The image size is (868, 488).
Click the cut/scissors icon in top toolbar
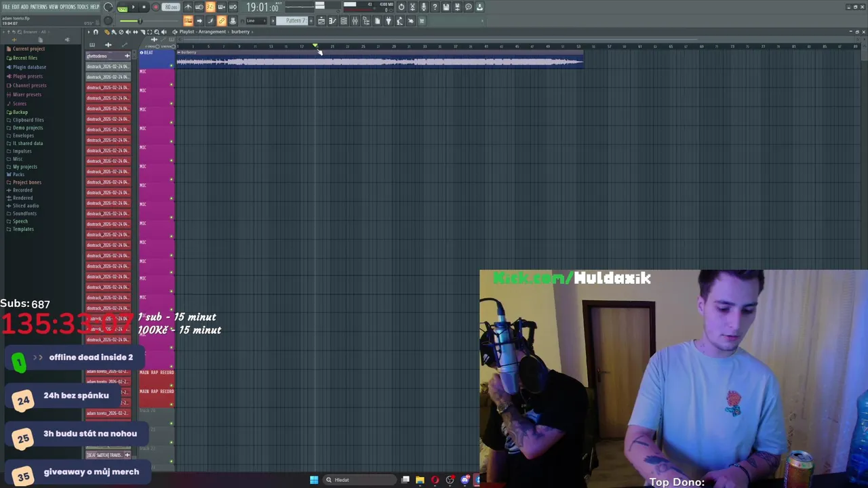(412, 7)
